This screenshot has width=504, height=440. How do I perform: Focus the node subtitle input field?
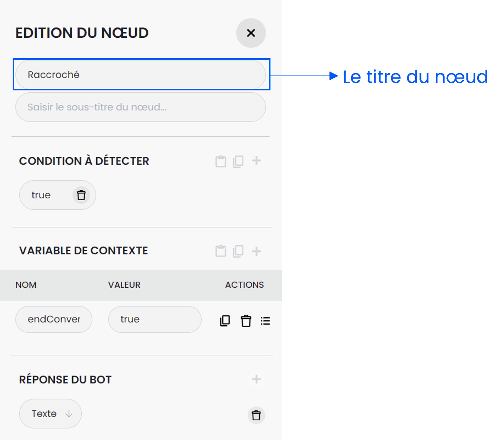(140, 107)
